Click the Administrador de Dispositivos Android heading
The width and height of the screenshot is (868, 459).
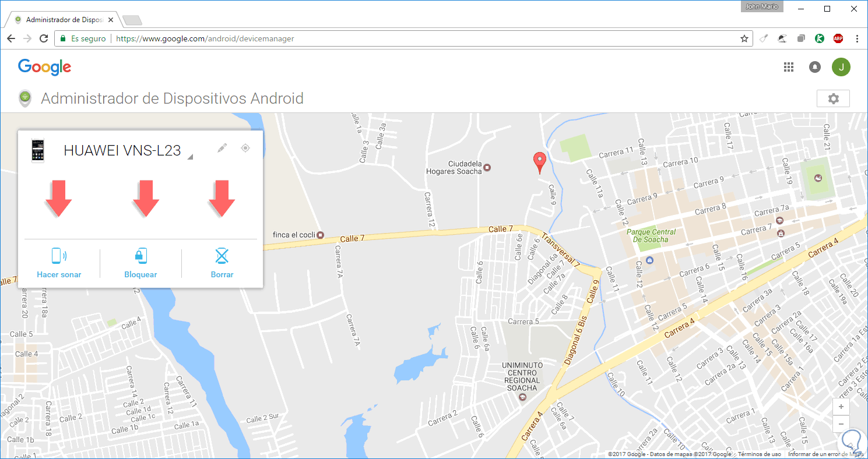coord(172,98)
